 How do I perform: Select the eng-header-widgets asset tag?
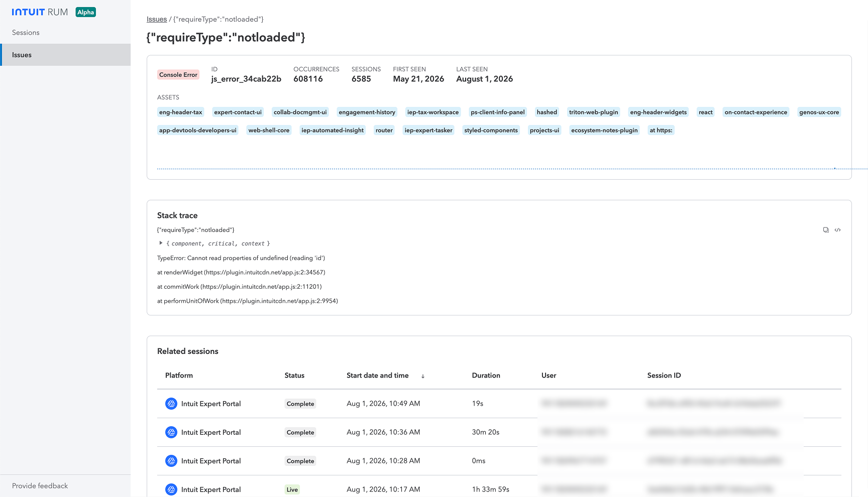click(x=659, y=112)
